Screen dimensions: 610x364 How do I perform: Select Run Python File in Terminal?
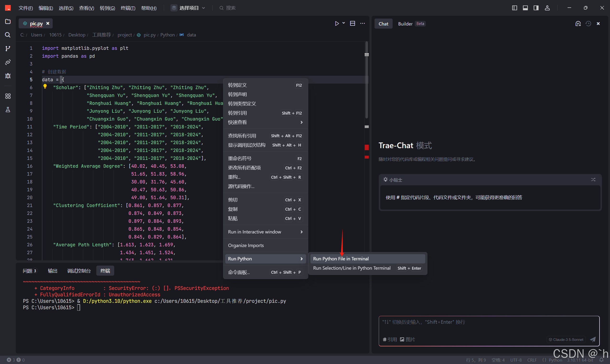341,258
